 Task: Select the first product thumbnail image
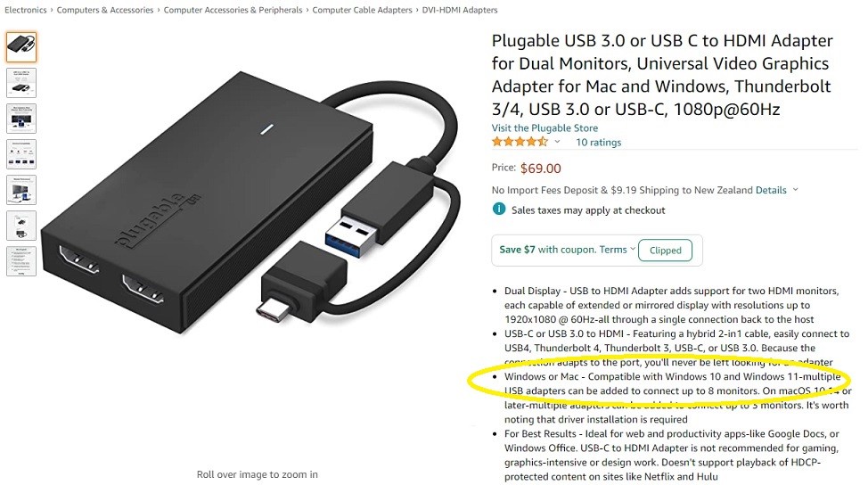(21, 47)
